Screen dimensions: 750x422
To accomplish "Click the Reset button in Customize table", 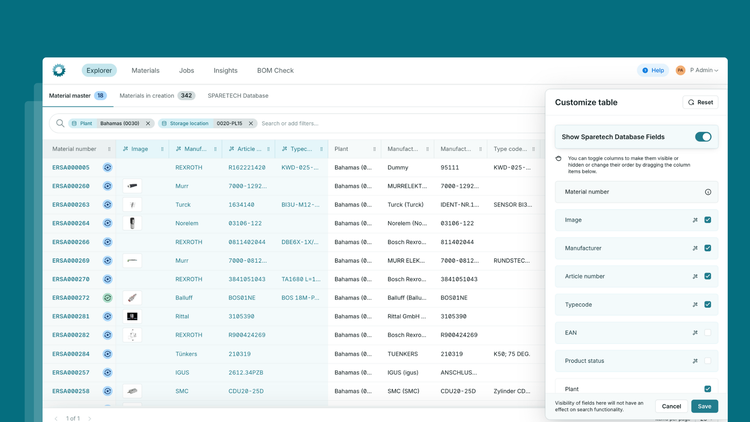I will pyautogui.click(x=700, y=102).
